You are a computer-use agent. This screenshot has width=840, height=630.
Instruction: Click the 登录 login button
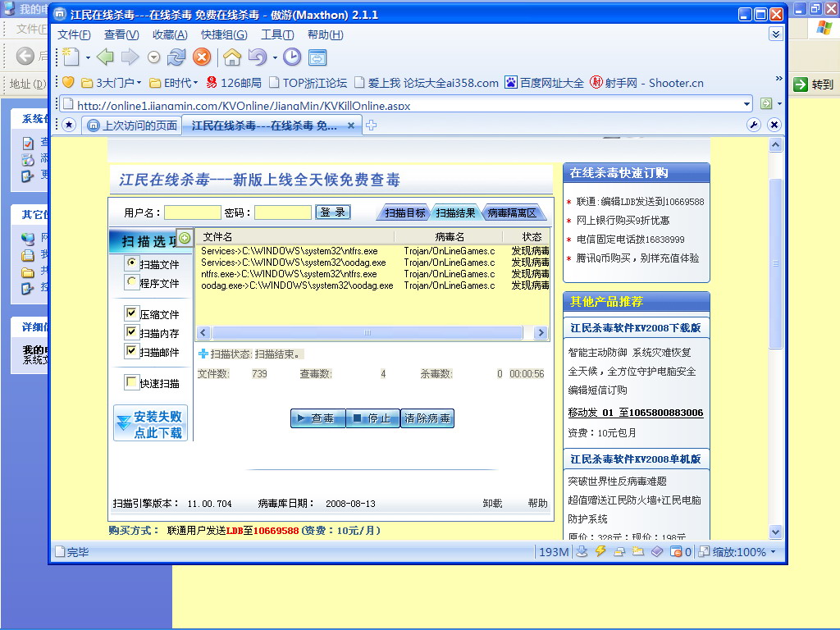point(333,212)
